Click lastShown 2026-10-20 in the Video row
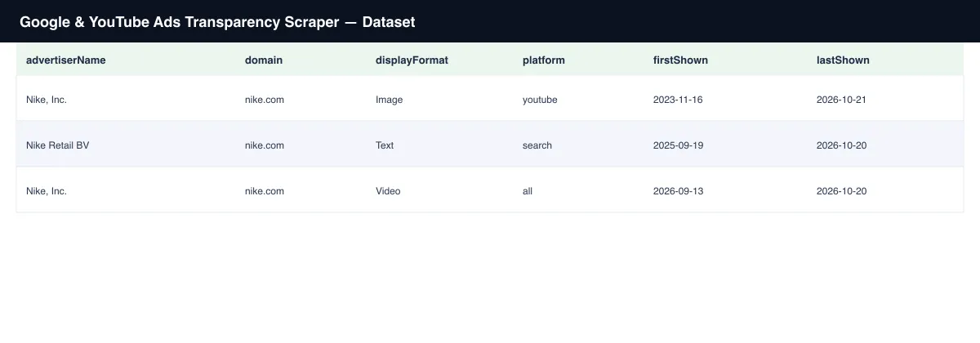 pyautogui.click(x=841, y=191)
